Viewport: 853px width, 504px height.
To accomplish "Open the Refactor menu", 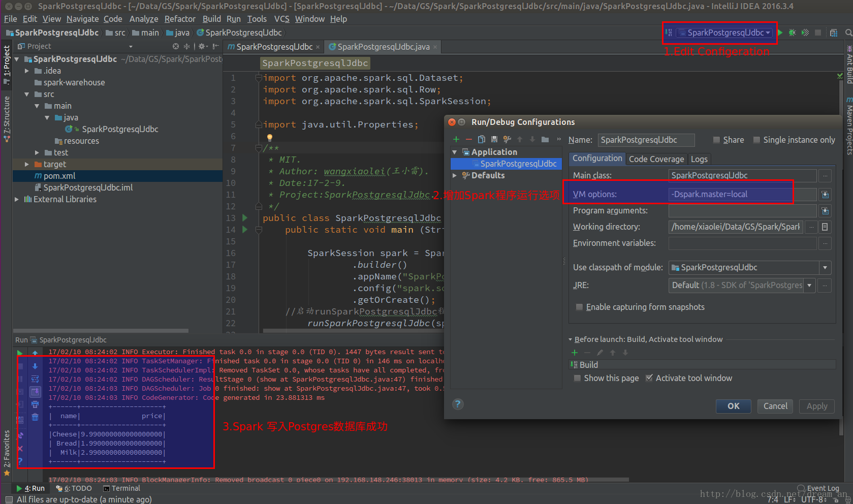I will click(180, 19).
